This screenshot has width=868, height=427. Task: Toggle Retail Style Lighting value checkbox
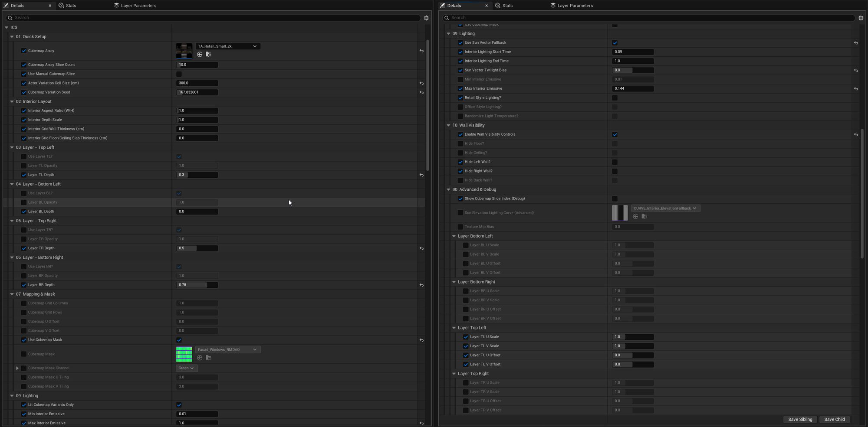click(615, 98)
